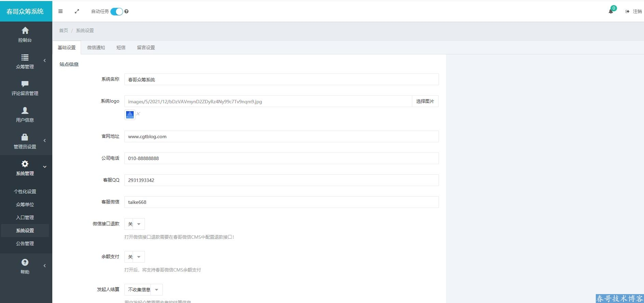Image resolution: width=644 pixels, height=303 pixels.
Task: Click the fullscreen expand arrows icon
Action: [77, 11]
